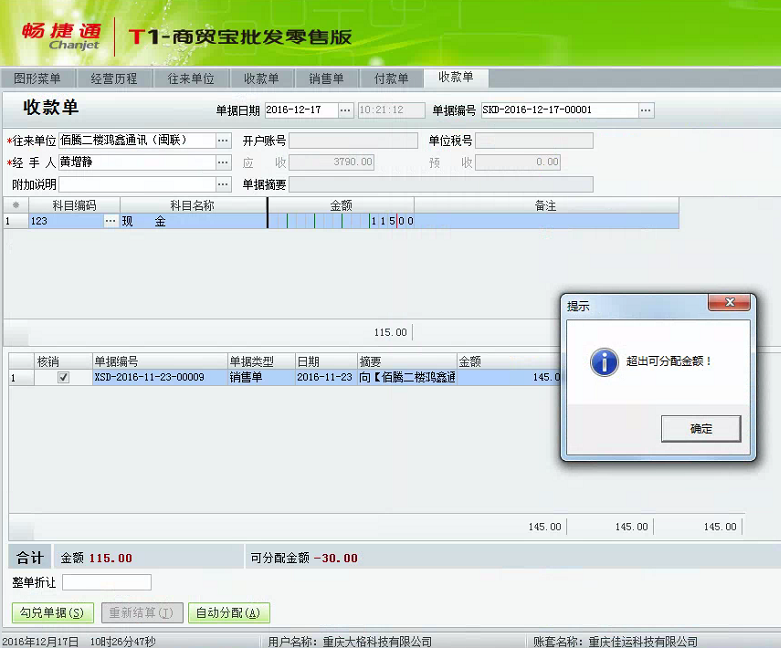This screenshot has width=781, height=648.
Task: Switch to the 图形菜单 tab
Action: pyautogui.click(x=38, y=78)
